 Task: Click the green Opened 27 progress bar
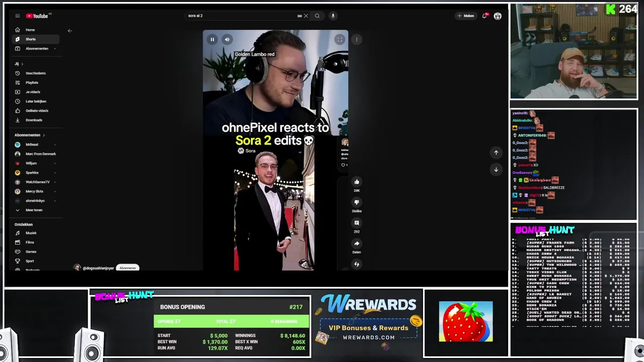coord(232,321)
